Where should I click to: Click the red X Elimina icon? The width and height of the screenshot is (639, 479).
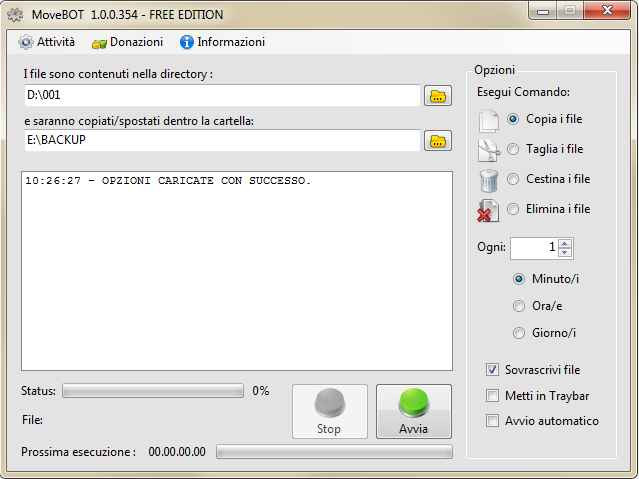click(x=488, y=210)
